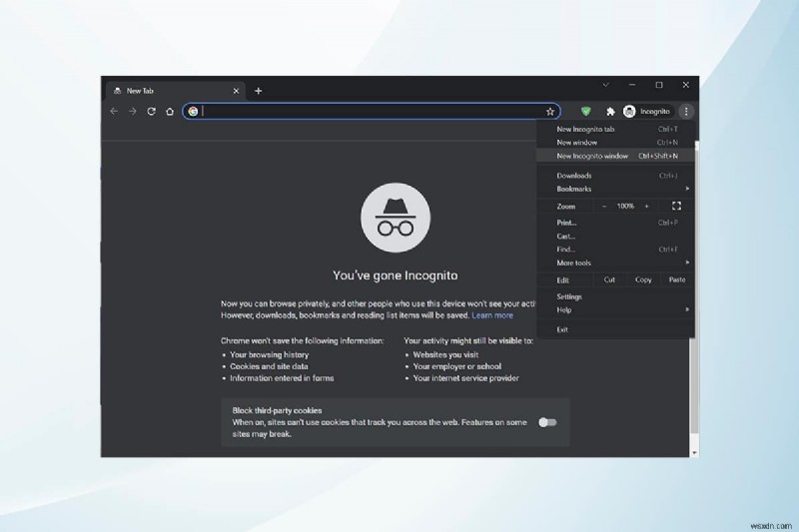Click the 100% zoom value
Viewport: 799px width, 532px height.
625,207
